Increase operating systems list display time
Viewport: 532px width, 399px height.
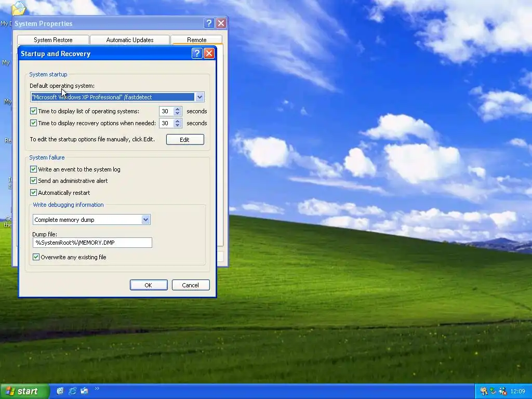click(178, 109)
